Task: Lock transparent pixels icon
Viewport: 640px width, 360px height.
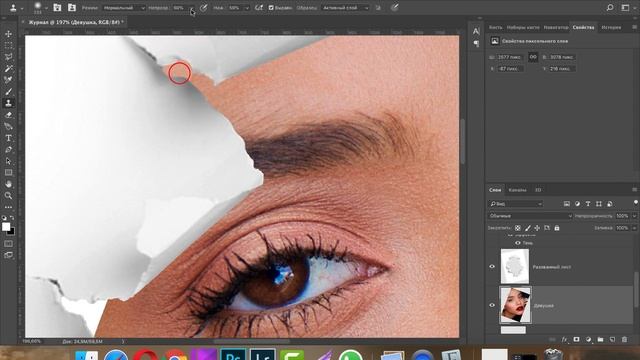Action: click(518, 228)
